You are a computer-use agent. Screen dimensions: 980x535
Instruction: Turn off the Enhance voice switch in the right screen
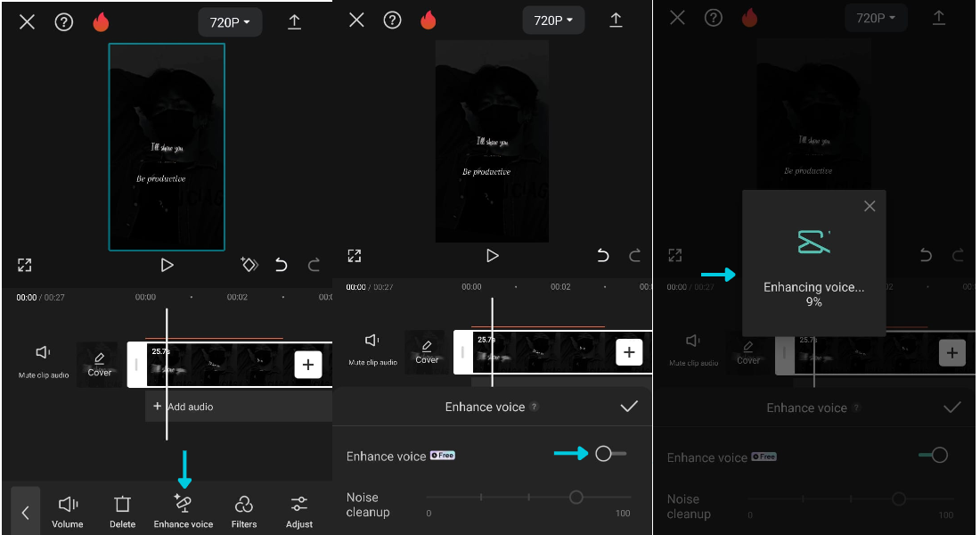pyautogui.click(x=933, y=455)
